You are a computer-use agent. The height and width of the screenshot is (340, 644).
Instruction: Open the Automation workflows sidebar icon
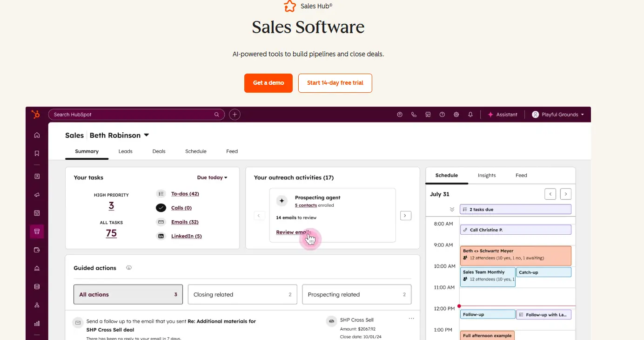click(x=37, y=305)
